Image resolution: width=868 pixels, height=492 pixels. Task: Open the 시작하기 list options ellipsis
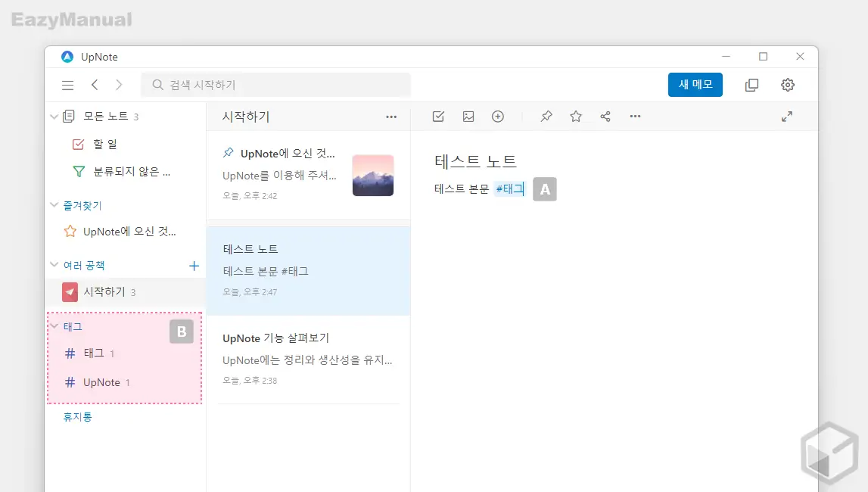pyautogui.click(x=391, y=117)
